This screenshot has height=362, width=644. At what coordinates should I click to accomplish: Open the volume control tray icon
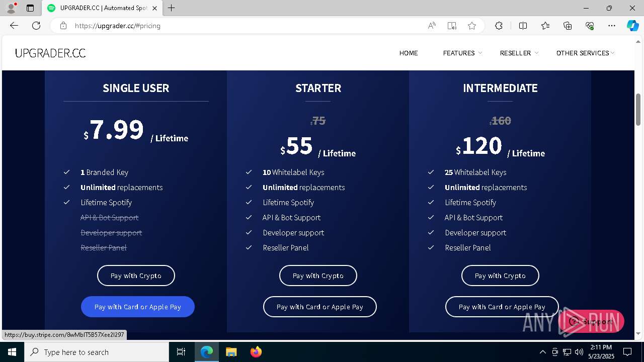(579, 352)
